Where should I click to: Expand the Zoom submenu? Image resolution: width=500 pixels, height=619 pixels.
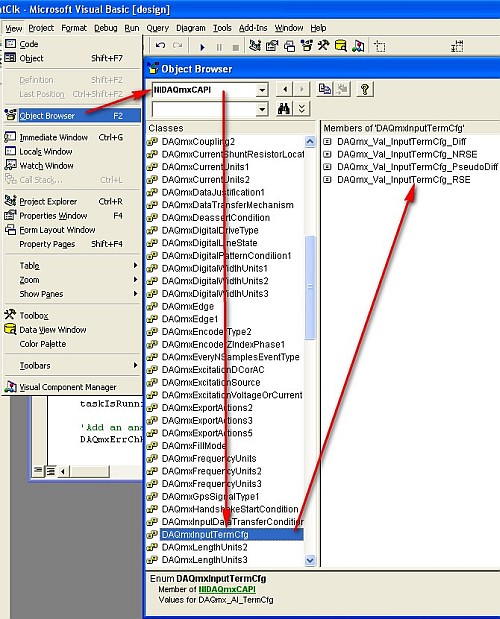tap(72, 280)
